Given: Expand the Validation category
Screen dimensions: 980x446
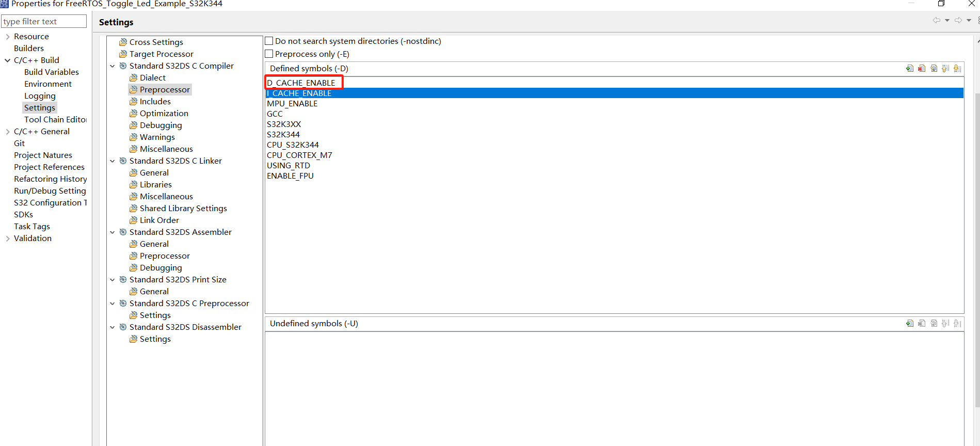Looking at the screenshot, I should point(7,238).
